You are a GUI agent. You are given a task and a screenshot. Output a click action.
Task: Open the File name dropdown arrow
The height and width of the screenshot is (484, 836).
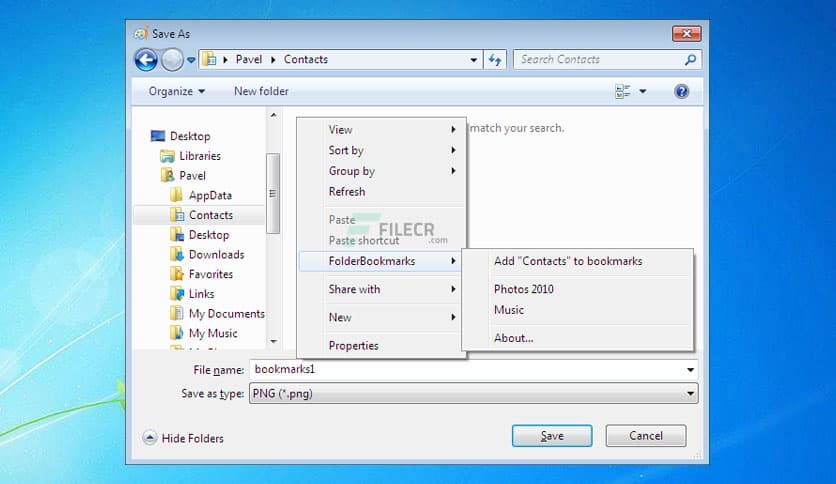pos(690,369)
